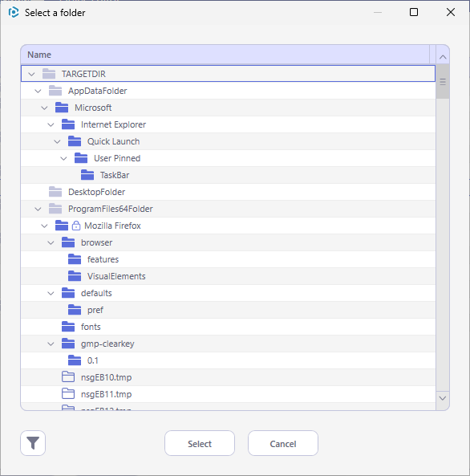Click the Name column header
Viewport: 470px width, 476px height.
(x=225, y=55)
